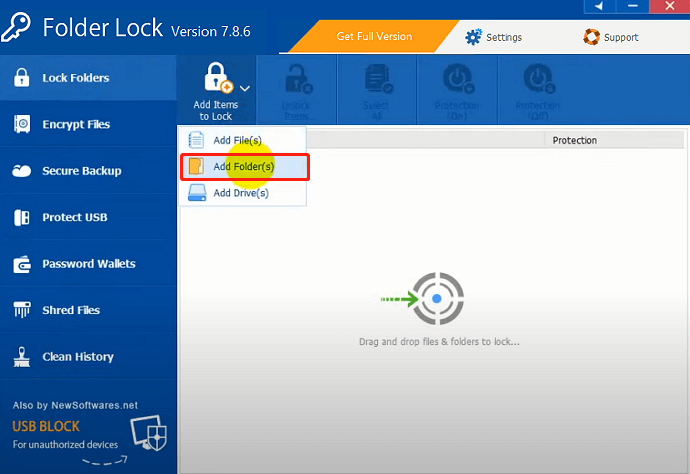This screenshot has height=474, width=690.
Task: Click the Protect USB drive icon
Action: pyautogui.click(x=22, y=217)
